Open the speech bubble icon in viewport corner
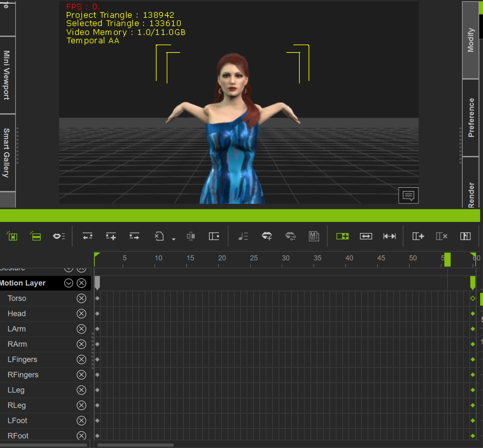Image resolution: width=483 pixels, height=448 pixels. tap(408, 195)
